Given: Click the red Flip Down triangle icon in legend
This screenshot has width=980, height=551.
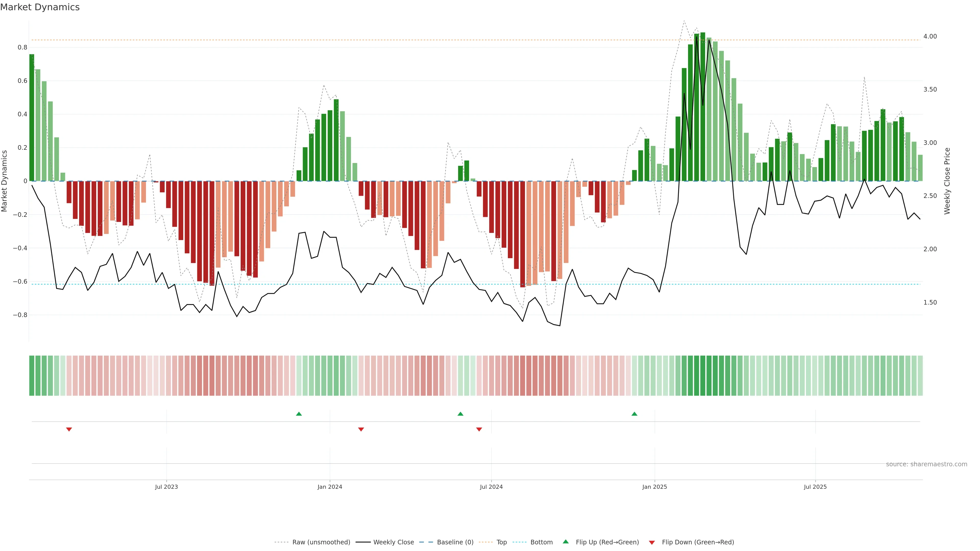Looking at the screenshot, I should 652,542.
